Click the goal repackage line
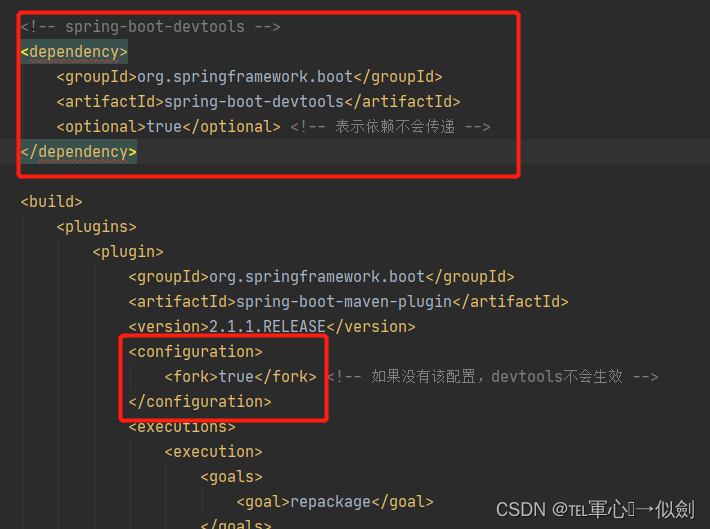 (335, 502)
